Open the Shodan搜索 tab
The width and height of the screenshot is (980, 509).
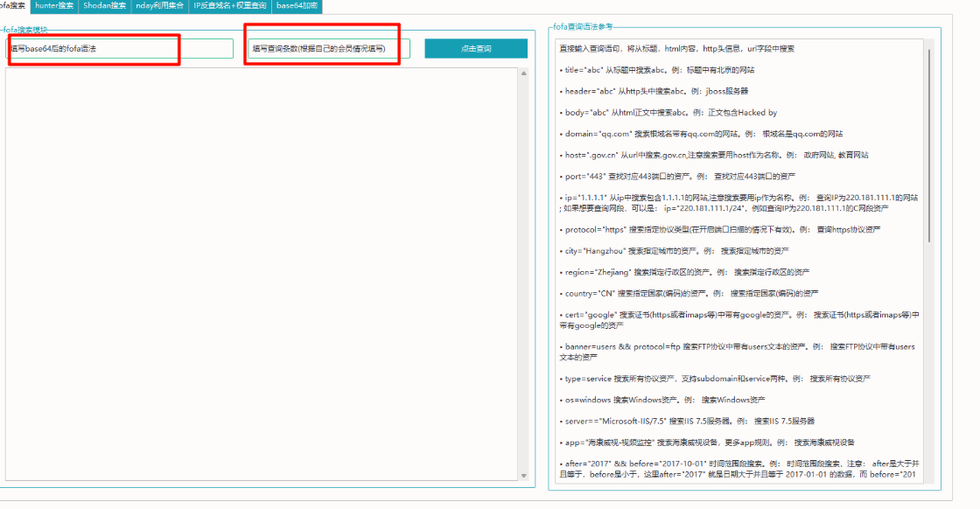(104, 5)
